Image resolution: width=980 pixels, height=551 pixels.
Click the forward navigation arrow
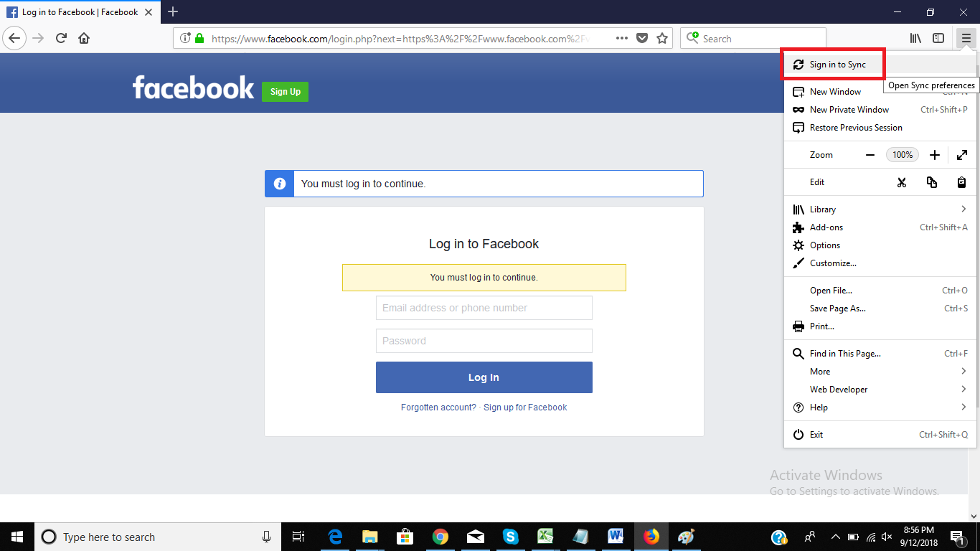[x=38, y=38]
